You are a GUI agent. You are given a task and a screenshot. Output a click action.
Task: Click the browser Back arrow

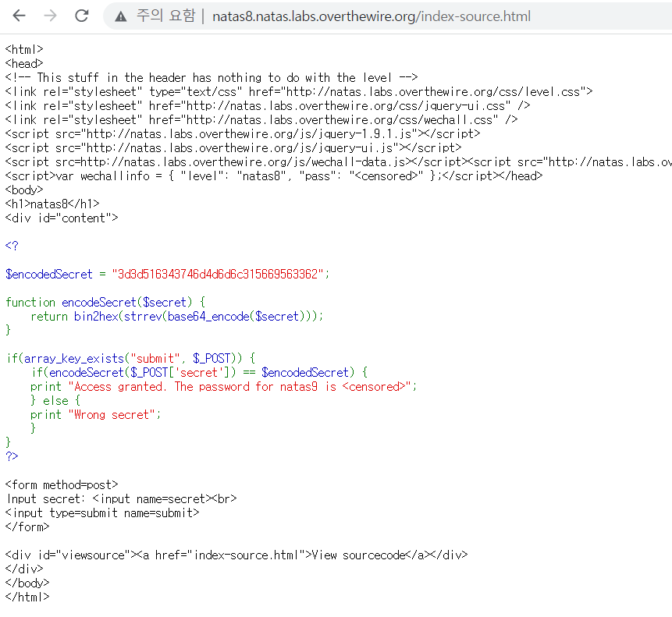pos(20,16)
